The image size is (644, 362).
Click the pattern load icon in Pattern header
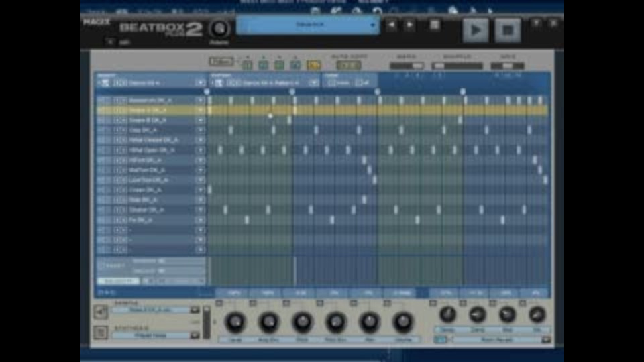(219, 83)
